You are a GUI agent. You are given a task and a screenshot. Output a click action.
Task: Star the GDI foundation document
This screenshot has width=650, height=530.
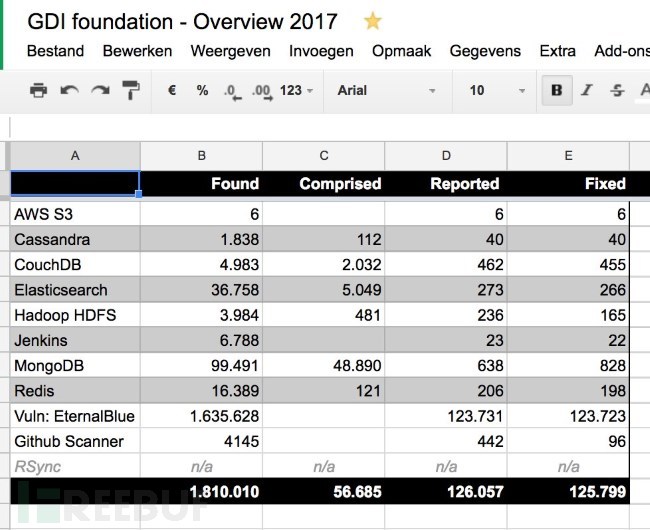click(x=372, y=21)
